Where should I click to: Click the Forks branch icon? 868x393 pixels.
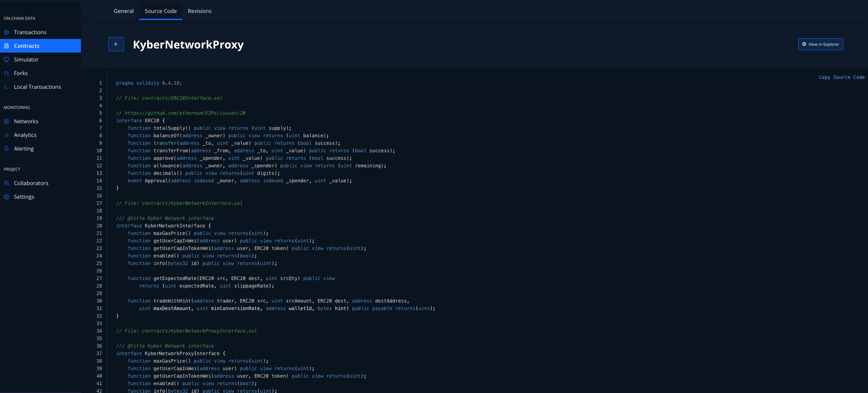[6, 73]
